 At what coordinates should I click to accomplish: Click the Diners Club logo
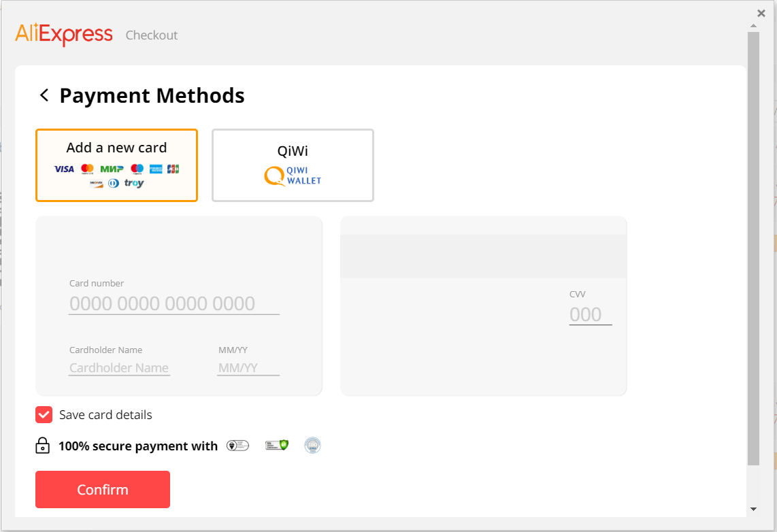(114, 184)
